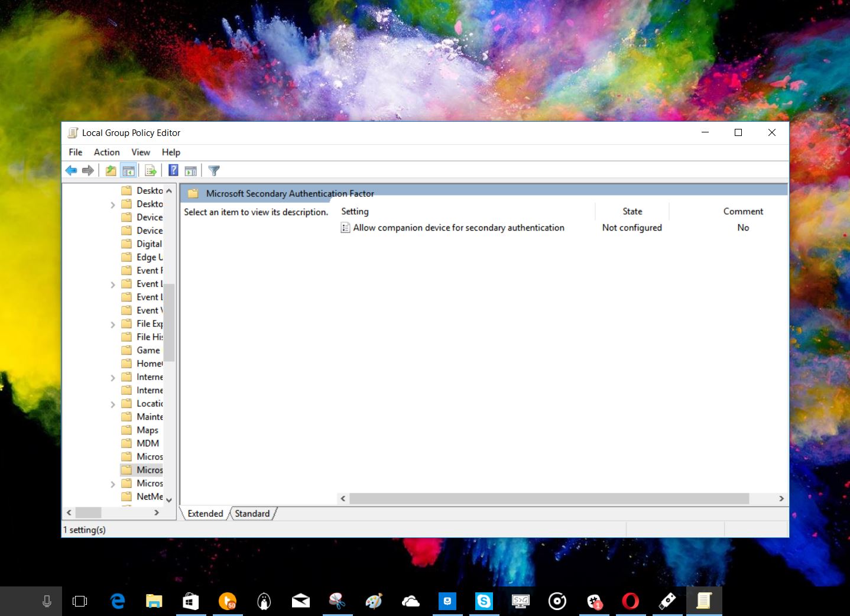Viewport: 850px width, 616px height.
Task: Select the Maps folder in tree
Action: [140, 430]
